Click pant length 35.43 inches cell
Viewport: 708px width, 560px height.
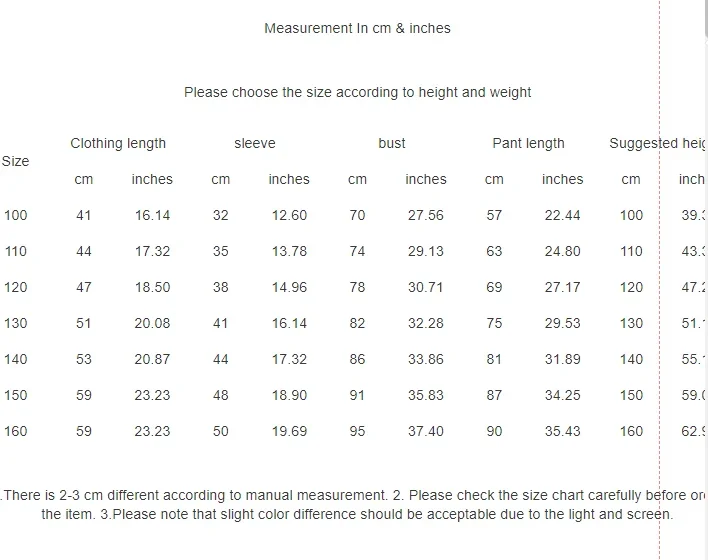pos(563,431)
